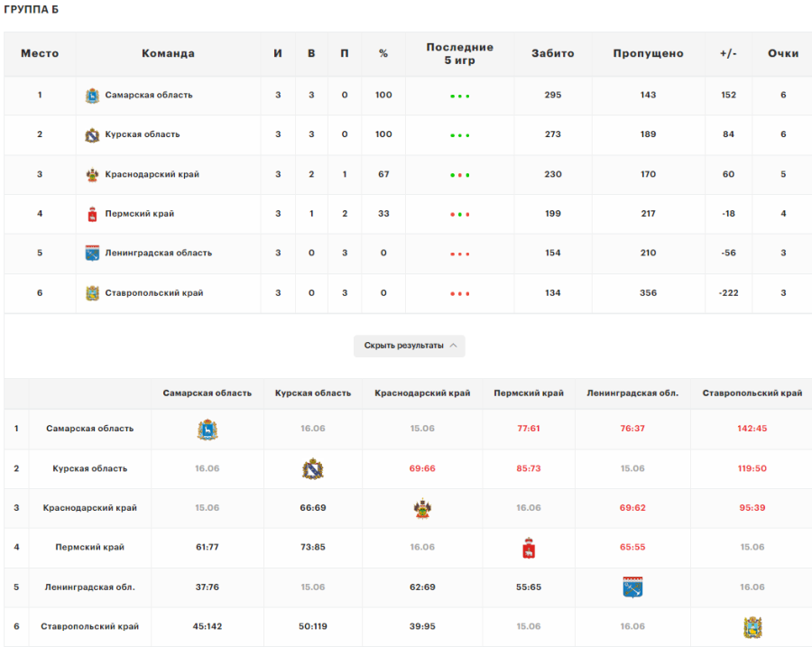Click Krasnodar krai crest in standings table
Viewport: 812px width, 647px height.
91,174
